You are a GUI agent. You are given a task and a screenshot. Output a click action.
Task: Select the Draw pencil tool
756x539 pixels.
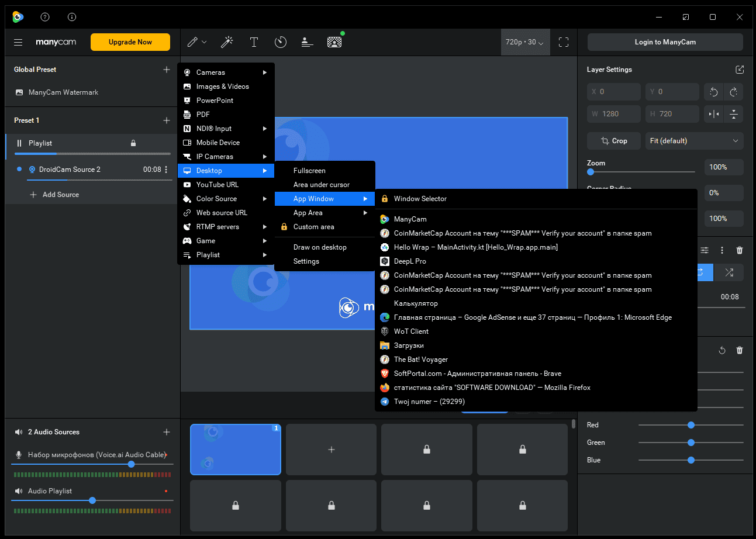point(192,42)
